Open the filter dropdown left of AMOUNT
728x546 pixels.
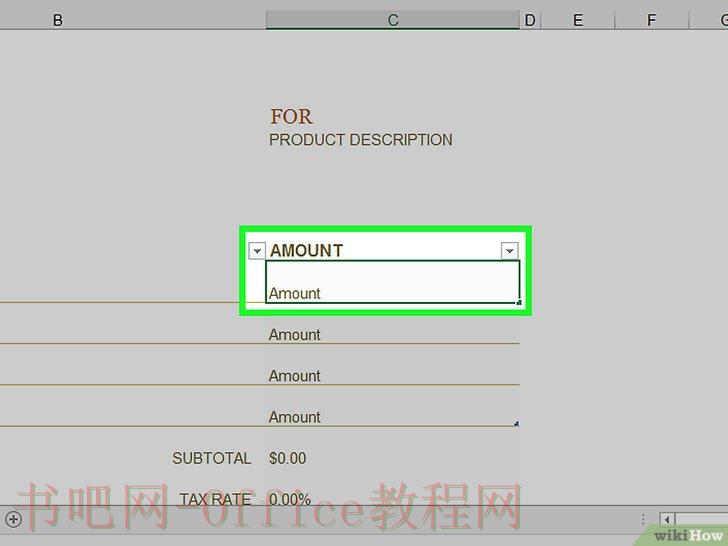(257, 251)
